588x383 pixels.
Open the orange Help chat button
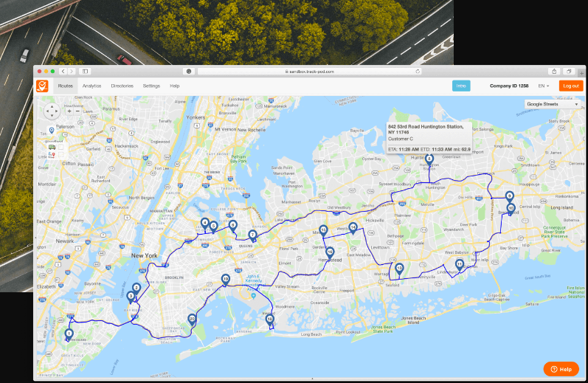(561, 369)
